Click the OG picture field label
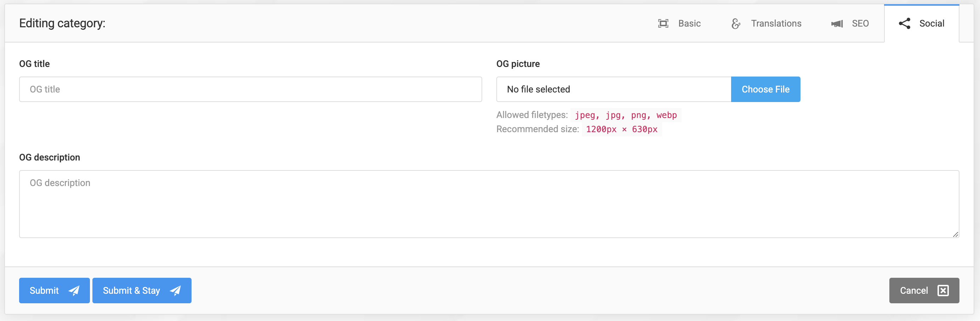Image resolution: width=980 pixels, height=321 pixels. [518, 64]
